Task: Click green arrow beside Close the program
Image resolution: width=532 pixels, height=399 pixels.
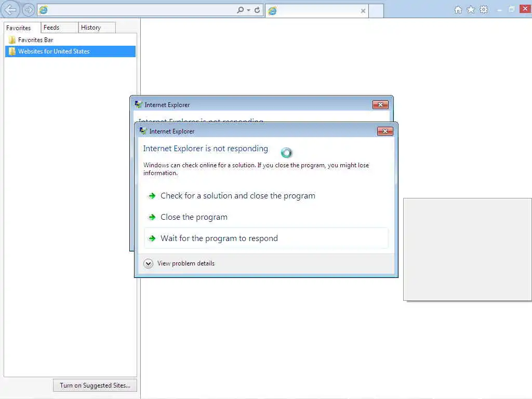Action: 152,217
